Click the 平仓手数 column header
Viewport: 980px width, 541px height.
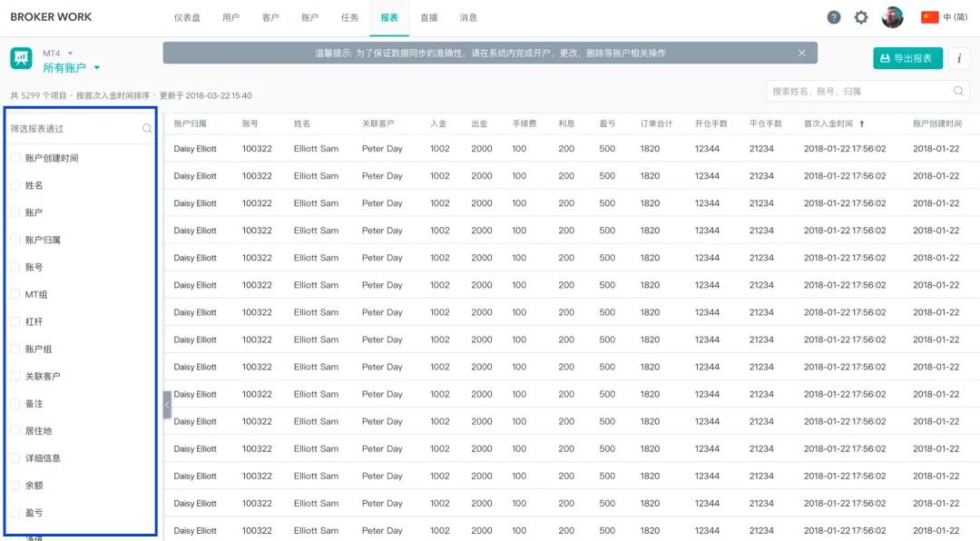click(x=766, y=123)
